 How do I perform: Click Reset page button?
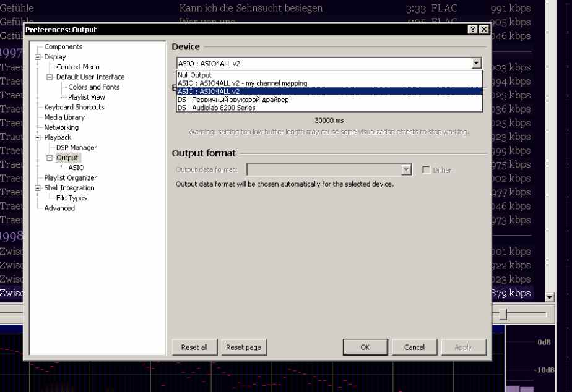coord(243,347)
